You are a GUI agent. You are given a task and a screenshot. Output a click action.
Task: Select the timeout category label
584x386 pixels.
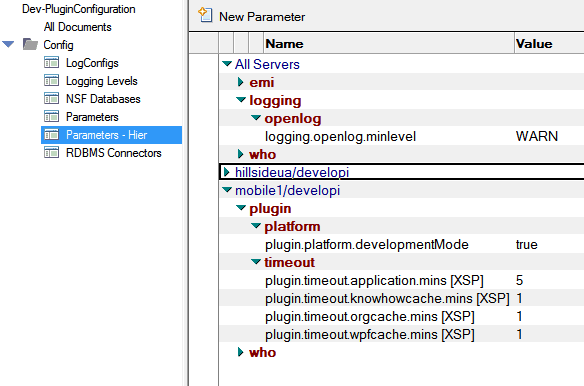(x=289, y=262)
